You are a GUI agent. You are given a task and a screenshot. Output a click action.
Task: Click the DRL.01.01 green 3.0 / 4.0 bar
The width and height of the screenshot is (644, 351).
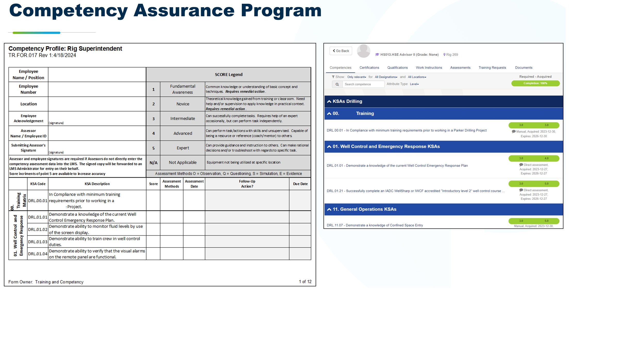point(534,158)
